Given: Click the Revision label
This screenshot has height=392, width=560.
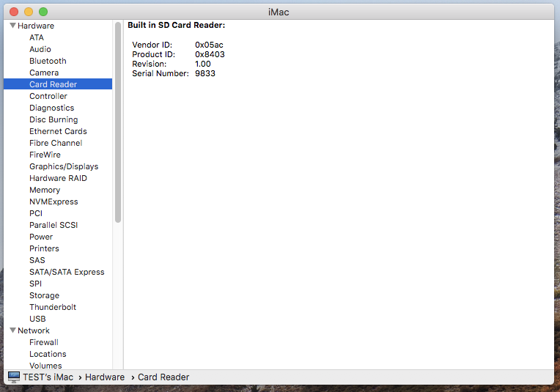Looking at the screenshot, I should pyautogui.click(x=150, y=64).
